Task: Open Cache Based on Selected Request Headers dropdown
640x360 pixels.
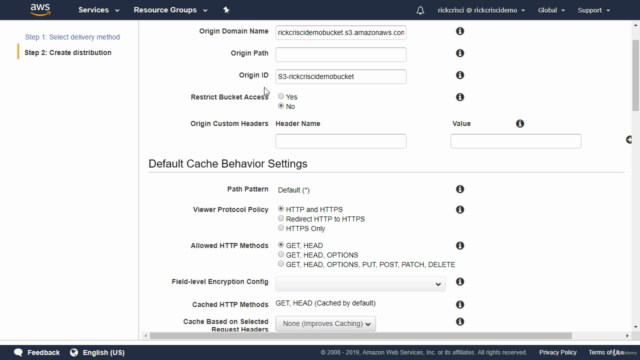Action: tap(325, 324)
